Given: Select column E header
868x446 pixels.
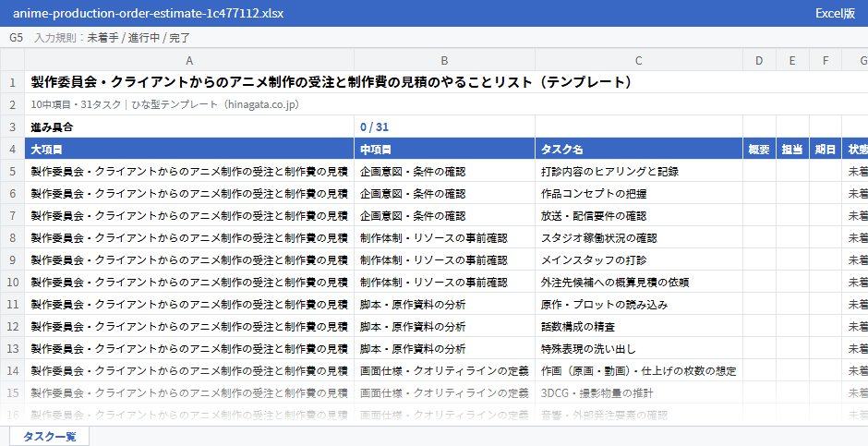Looking at the screenshot, I should (792, 60).
